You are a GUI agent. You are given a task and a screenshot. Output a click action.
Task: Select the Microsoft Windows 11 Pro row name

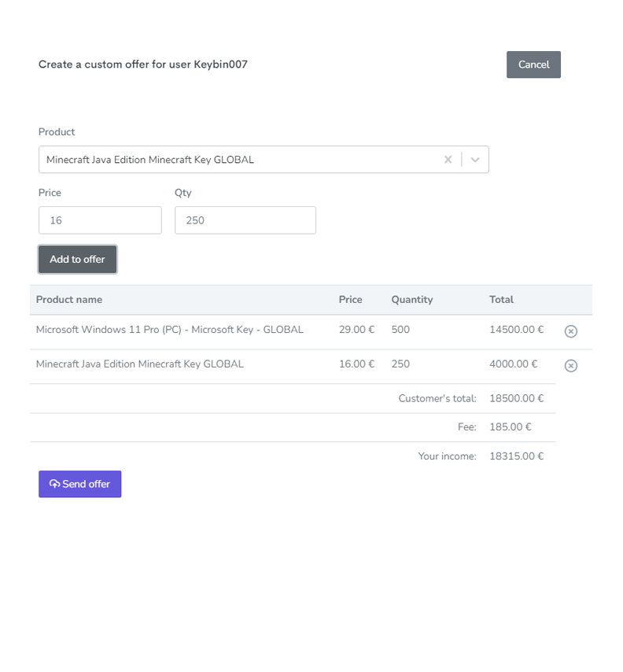pos(170,330)
